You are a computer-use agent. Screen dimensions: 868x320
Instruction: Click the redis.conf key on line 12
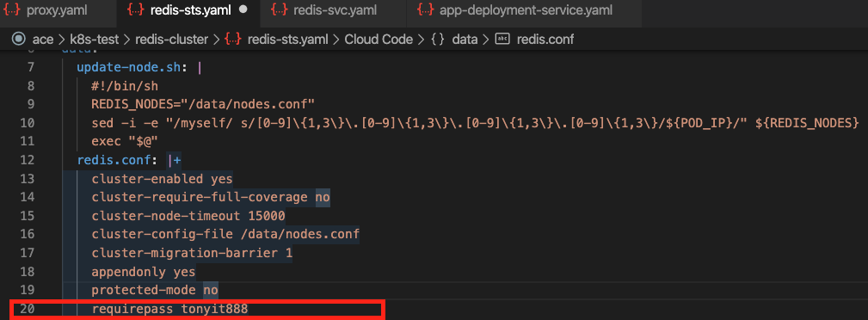pyautogui.click(x=119, y=161)
